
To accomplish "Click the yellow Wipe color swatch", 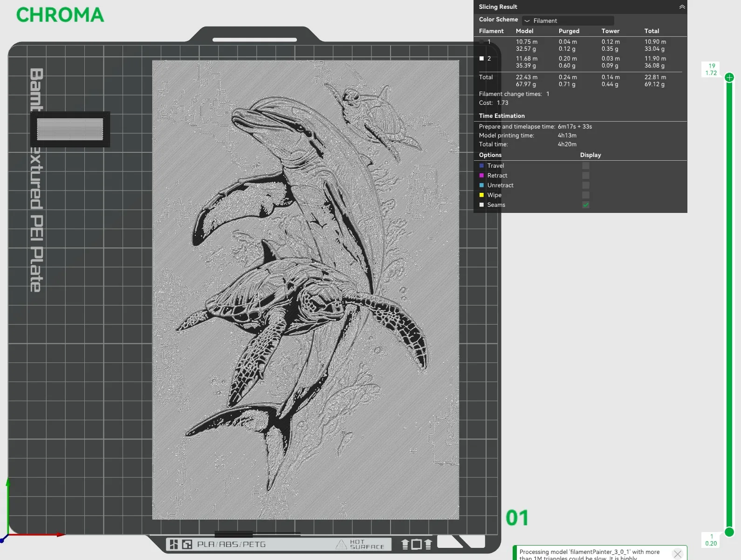I will [481, 195].
